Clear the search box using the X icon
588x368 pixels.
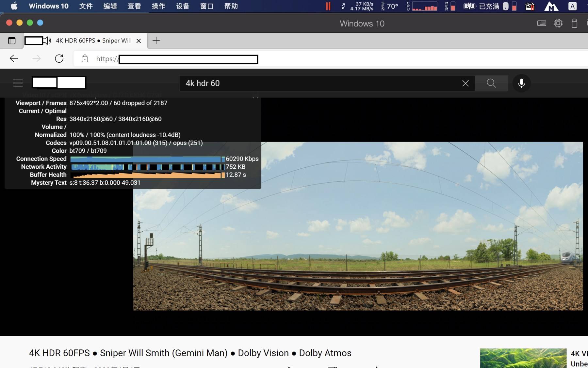(465, 83)
